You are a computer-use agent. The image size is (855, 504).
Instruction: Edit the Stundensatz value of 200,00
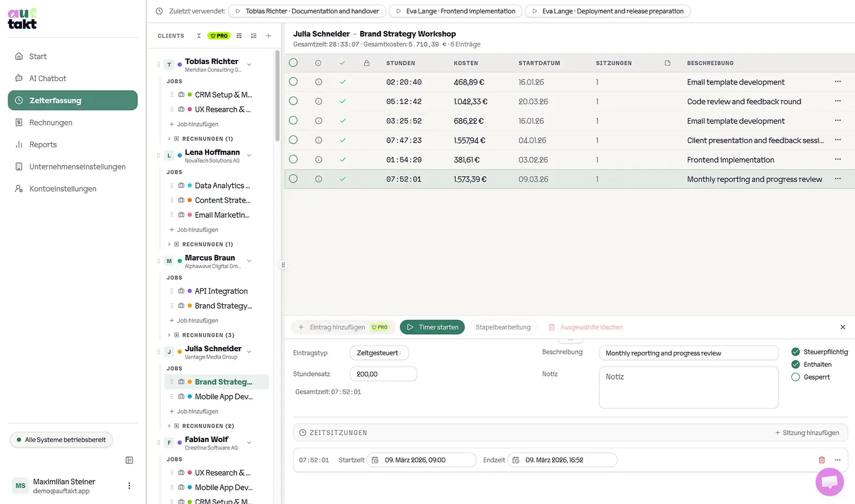[383, 374]
